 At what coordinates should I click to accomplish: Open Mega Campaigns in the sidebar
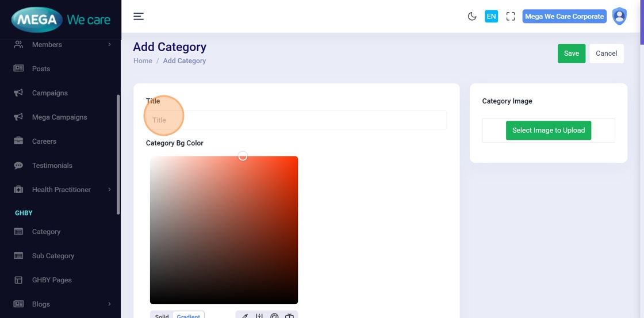pos(59,117)
